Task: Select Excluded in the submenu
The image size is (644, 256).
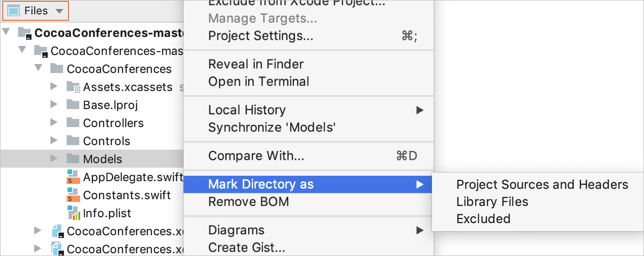Action: [483, 219]
